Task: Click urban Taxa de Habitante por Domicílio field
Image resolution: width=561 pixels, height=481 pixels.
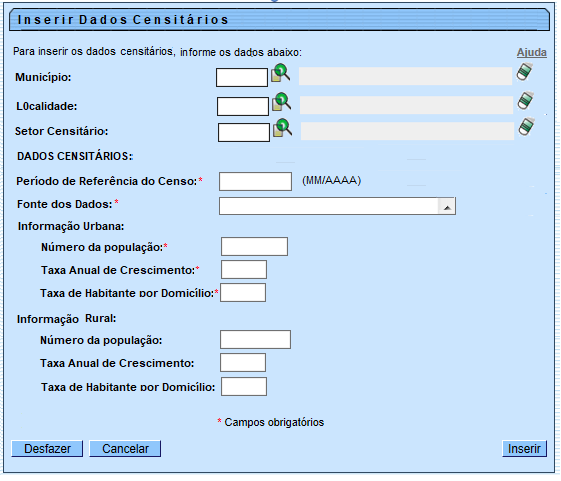Action: click(243, 293)
